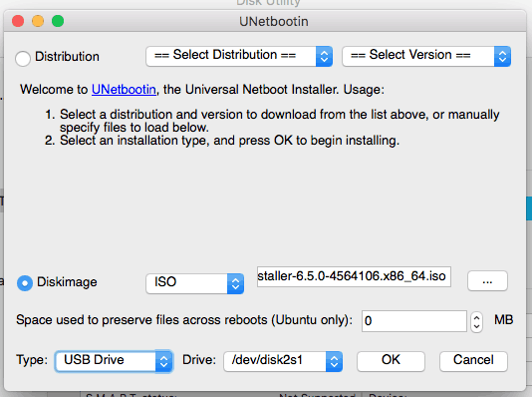The image size is (532, 397).
Task: Click the OK button to begin installing
Action: [391, 361]
